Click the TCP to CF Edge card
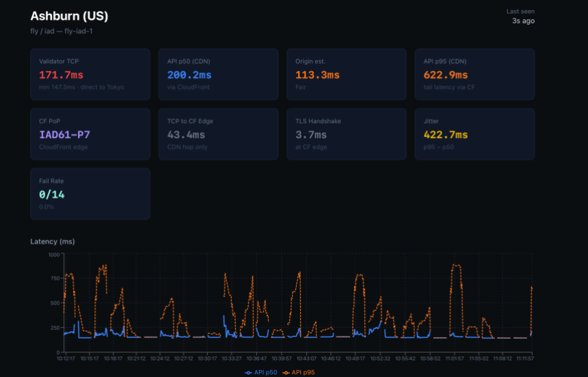Viewport: 588px width, 377px height. click(x=218, y=134)
